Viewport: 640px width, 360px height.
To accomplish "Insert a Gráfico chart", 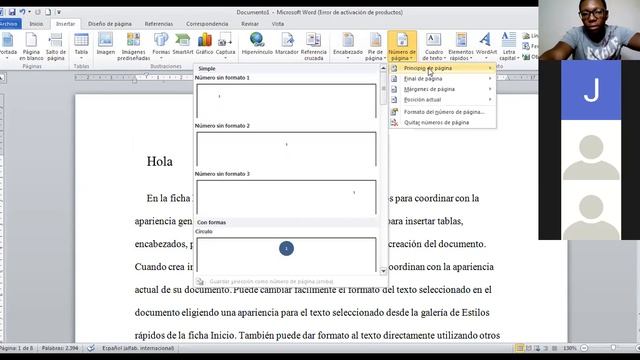I will click(204, 44).
